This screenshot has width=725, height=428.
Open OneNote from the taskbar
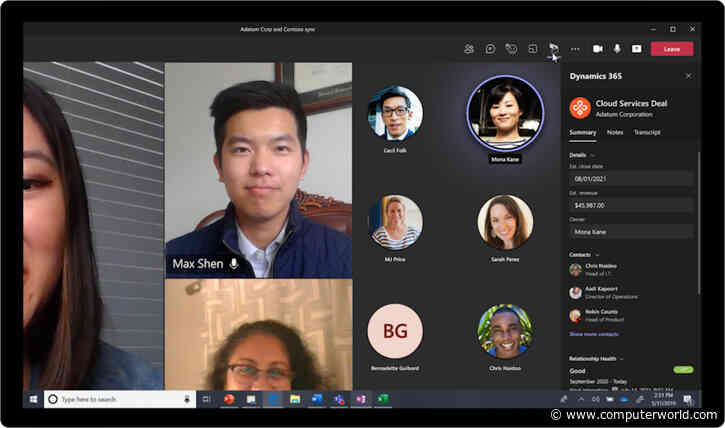[361, 399]
